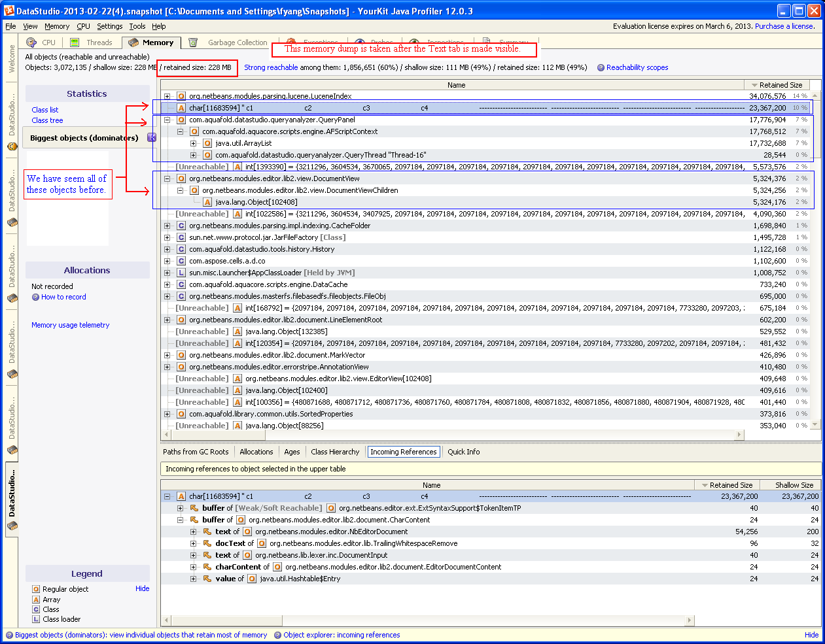Open the Class Hierarchy tab

(335, 452)
